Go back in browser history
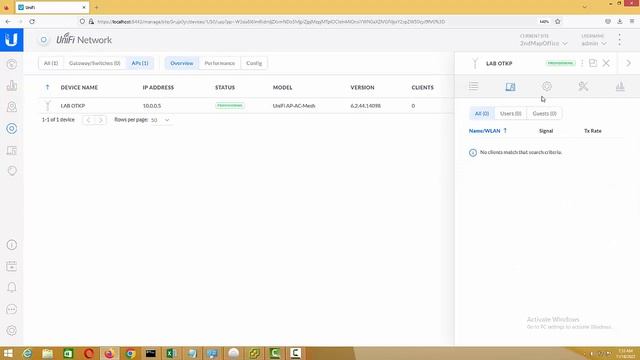640x360 pixels. [x=8, y=21]
